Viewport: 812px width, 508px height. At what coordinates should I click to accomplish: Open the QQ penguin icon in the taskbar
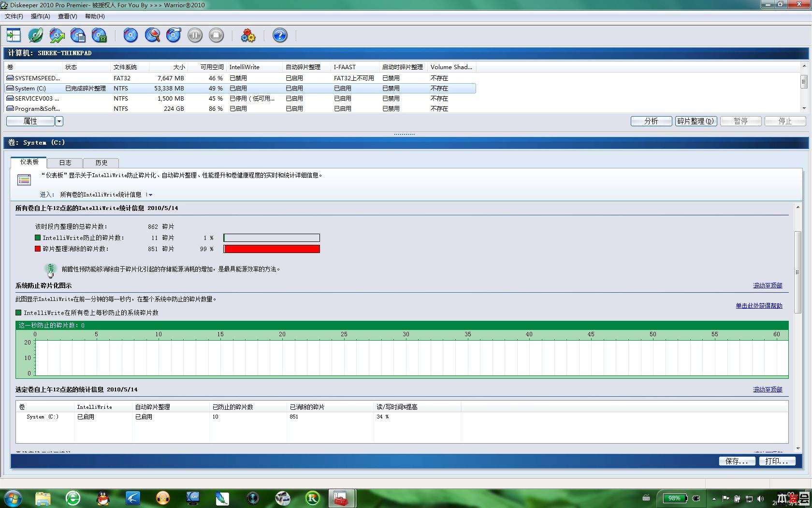point(103,498)
